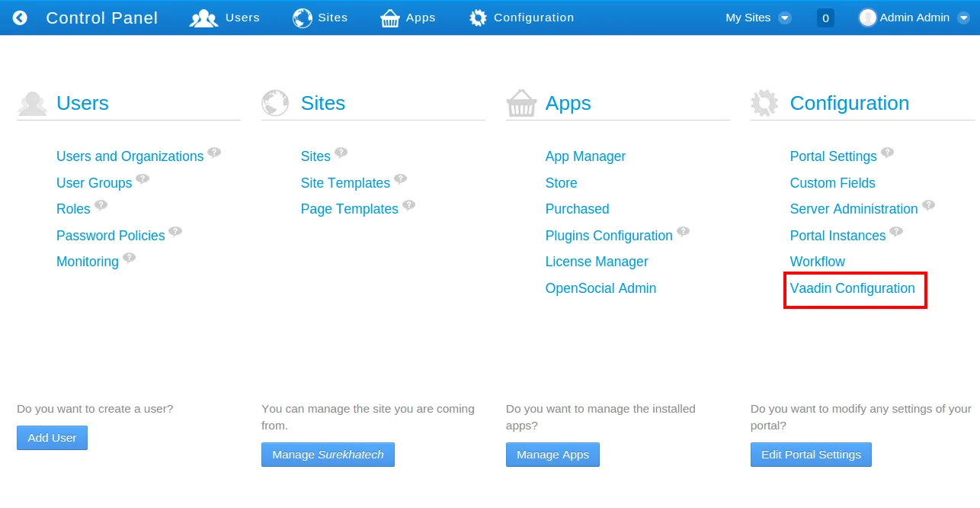Screen dimensions: 980x508
Task: Show help bubble next to Roles
Action: point(101,205)
